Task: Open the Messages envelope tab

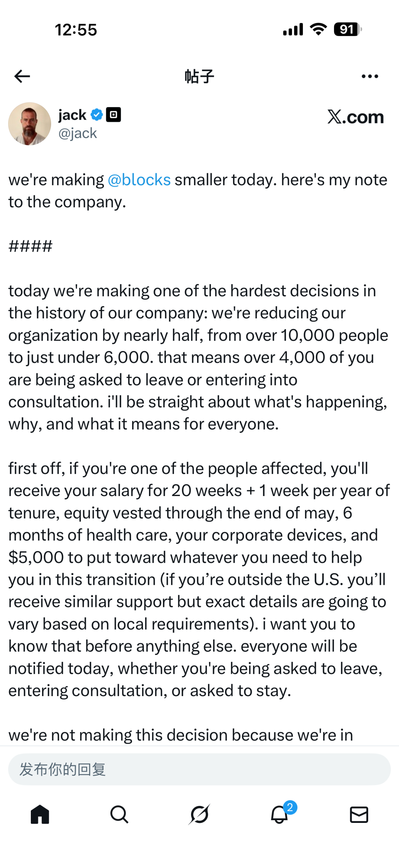Action: (x=359, y=814)
